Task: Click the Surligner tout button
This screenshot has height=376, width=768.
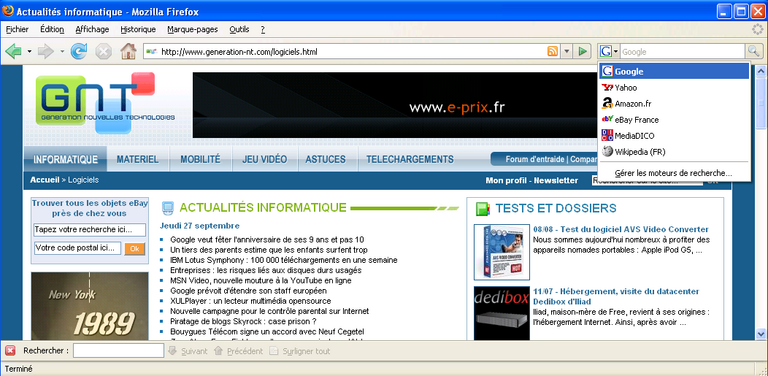Action: [x=300, y=351]
